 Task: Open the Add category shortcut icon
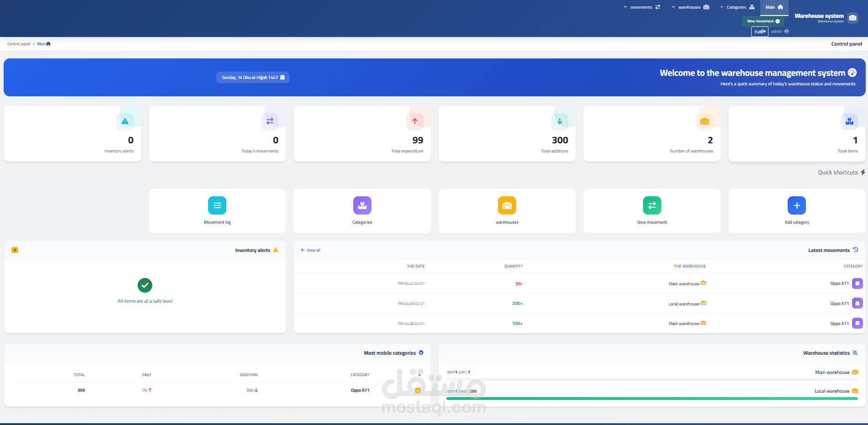(797, 205)
